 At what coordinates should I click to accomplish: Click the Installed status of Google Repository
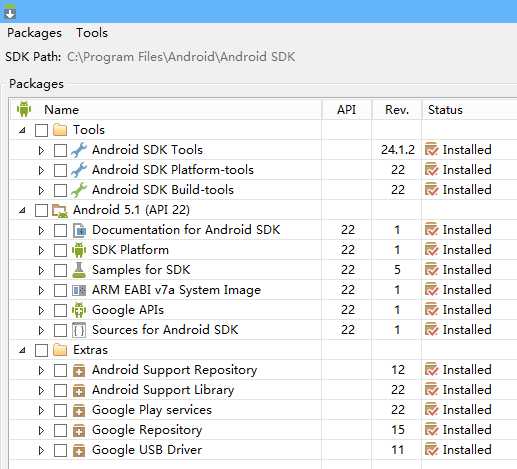467,430
